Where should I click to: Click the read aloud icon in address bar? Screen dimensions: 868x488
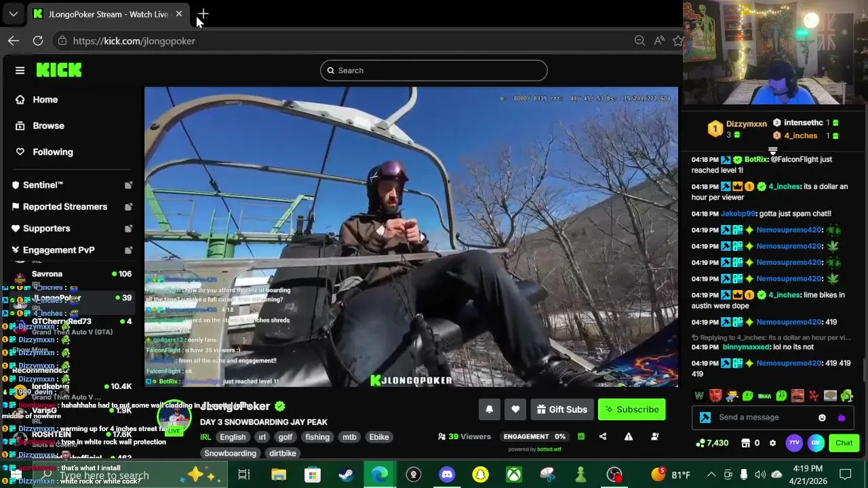[659, 41]
